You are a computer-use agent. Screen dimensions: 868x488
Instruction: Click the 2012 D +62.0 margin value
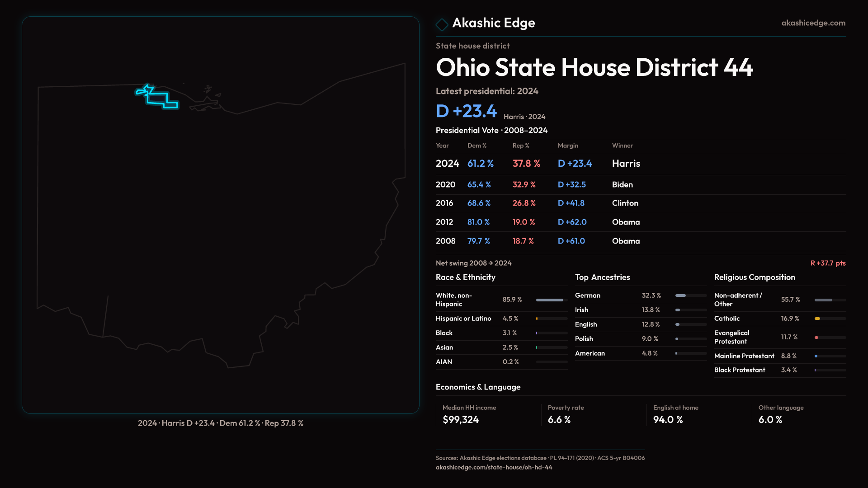pos(572,222)
